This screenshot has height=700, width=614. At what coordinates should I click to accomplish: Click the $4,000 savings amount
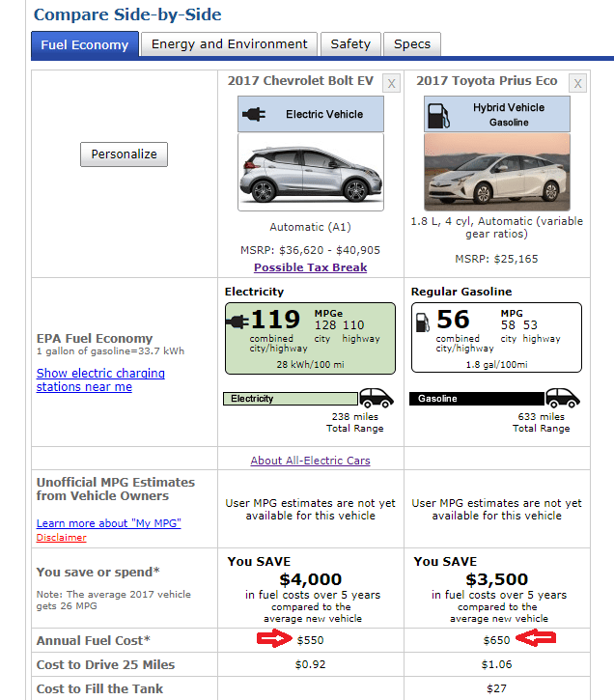[x=311, y=579]
